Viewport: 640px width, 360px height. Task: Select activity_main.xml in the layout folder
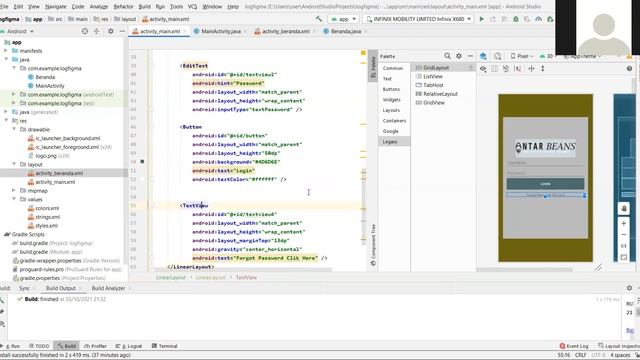click(55, 182)
